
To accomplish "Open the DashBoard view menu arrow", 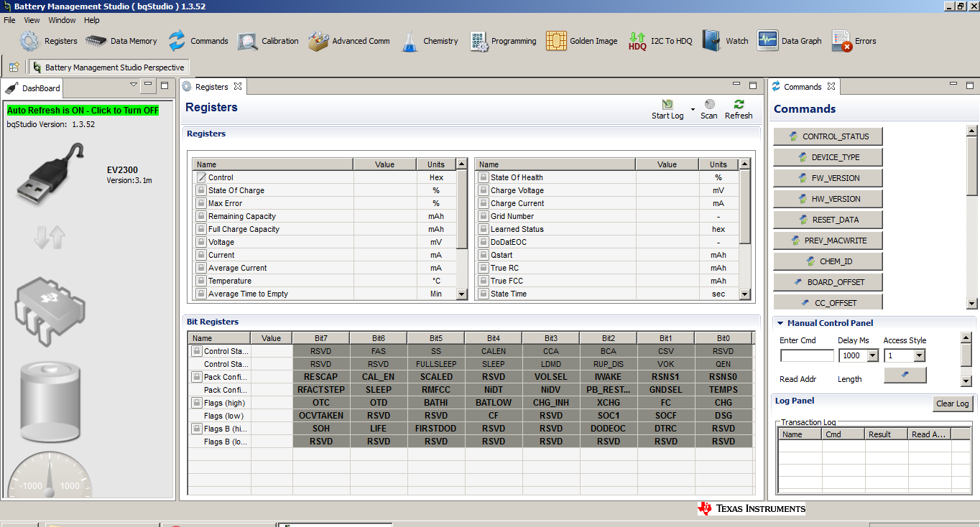I will coord(133,85).
